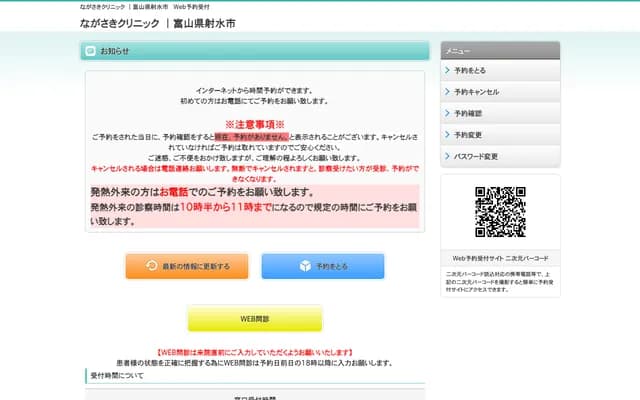Click the cube icon on the blue button
640x400 pixels.
(305, 266)
